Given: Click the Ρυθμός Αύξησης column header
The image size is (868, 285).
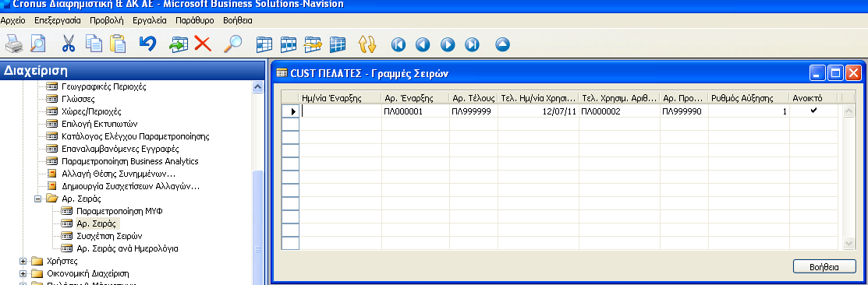Looking at the screenshot, I should click(x=749, y=98).
